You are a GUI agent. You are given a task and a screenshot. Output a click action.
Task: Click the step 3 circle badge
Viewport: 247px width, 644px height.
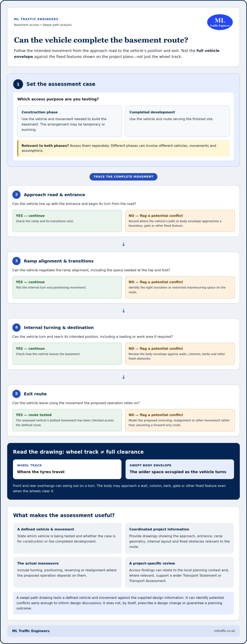(16, 261)
